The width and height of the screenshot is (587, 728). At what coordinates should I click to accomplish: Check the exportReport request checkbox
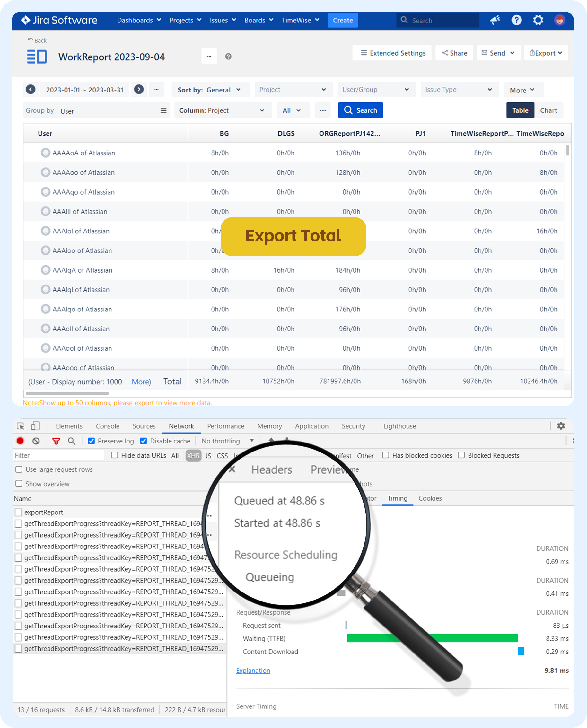tap(18, 512)
